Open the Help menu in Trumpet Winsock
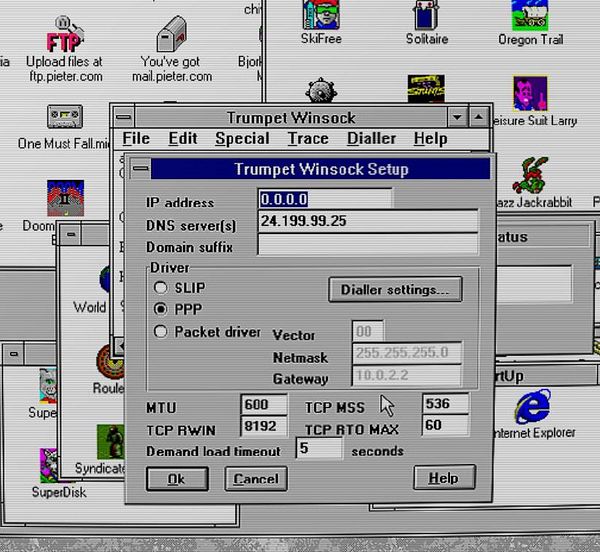The image size is (600, 552). 430,138
